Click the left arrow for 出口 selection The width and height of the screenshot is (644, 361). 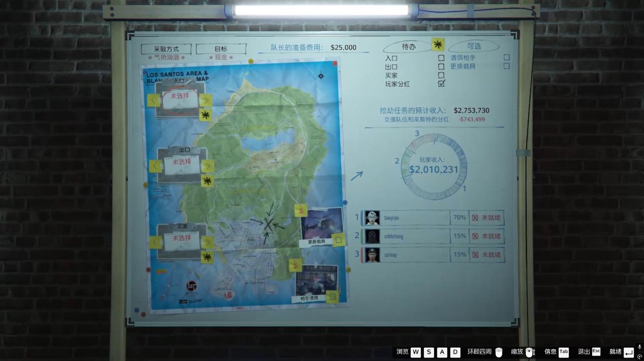click(x=156, y=166)
